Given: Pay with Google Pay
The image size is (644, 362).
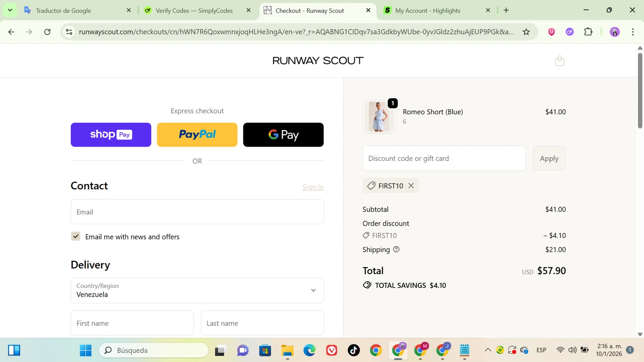Looking at the screenshot, I should pyautogui.click(x=283, y=135).
